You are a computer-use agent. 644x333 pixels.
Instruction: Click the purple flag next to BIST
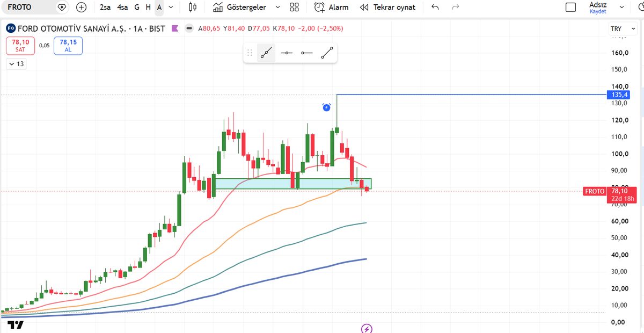click(x=174, y=28)
